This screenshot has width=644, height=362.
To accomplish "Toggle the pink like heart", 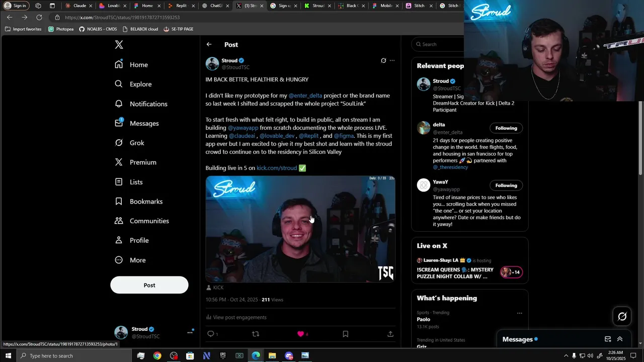I will 301,334.
